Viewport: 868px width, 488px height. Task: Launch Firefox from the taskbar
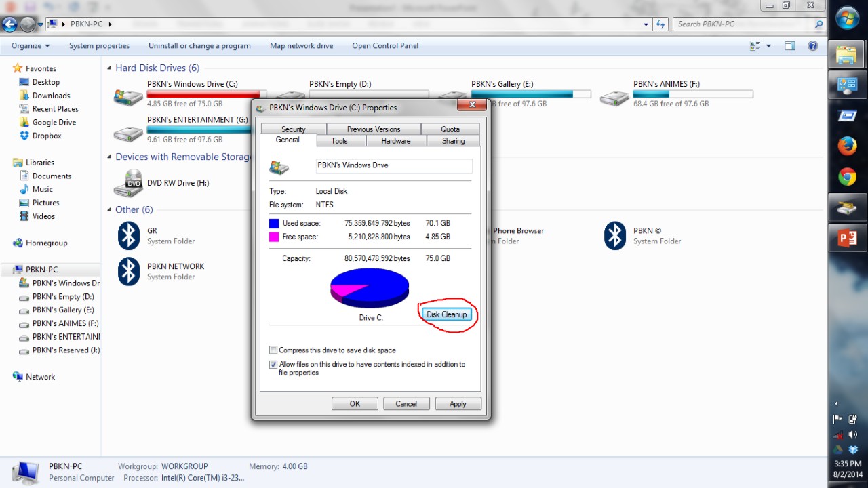click(847, 146)
